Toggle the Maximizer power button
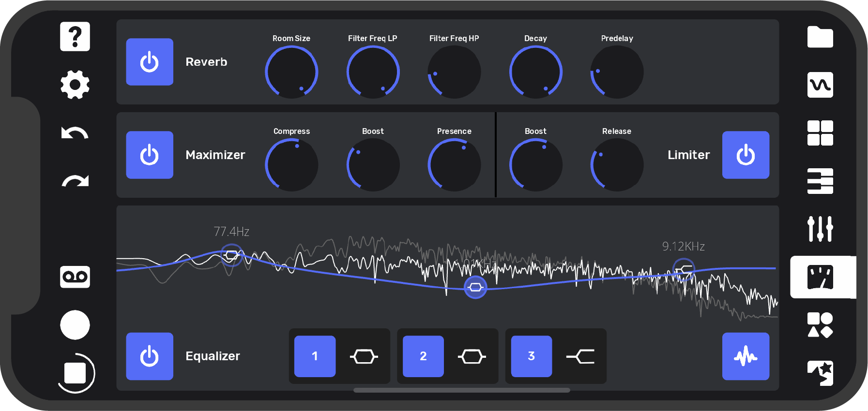 click(x=150, y=155)
